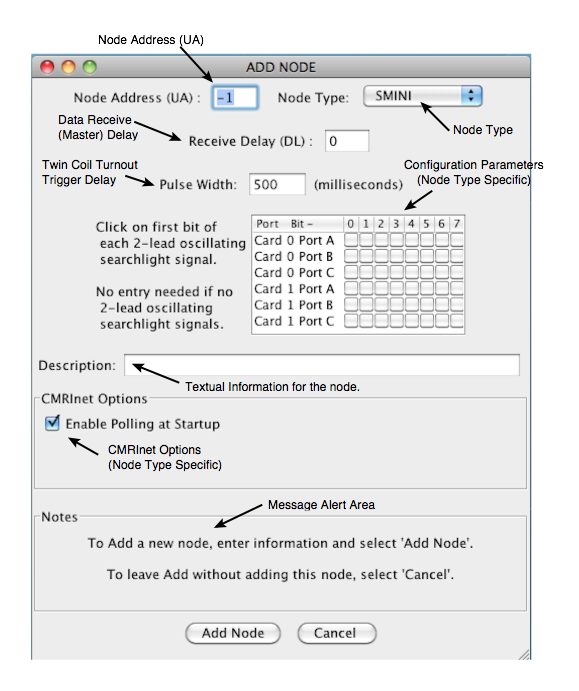579x691 pixels.
Task: Focus the Node Address (UA) field
Action: [235, 97]
